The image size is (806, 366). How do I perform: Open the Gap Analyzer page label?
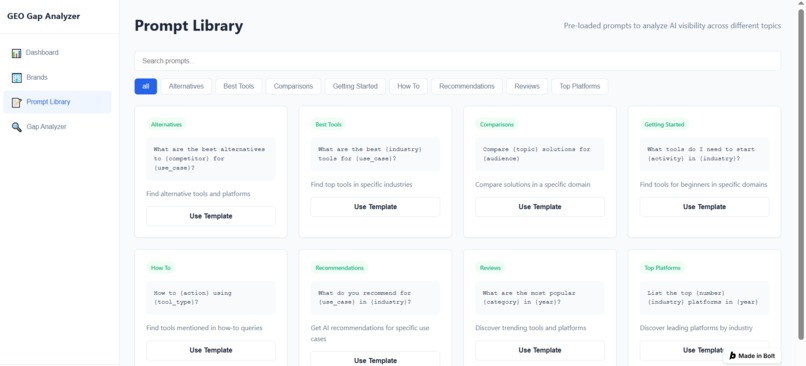[x=46, y=126]
